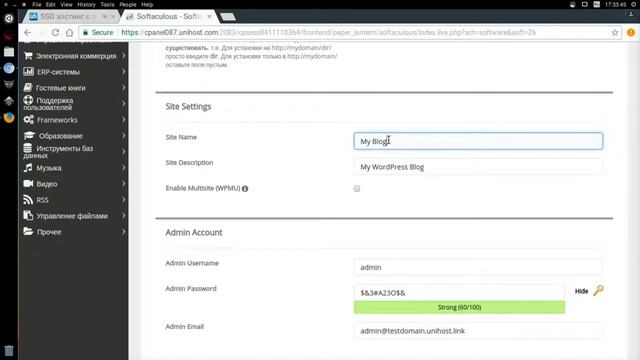This screenshot has height=360, width=640.
Task: Go to the browser home icon
Action: 70,32
